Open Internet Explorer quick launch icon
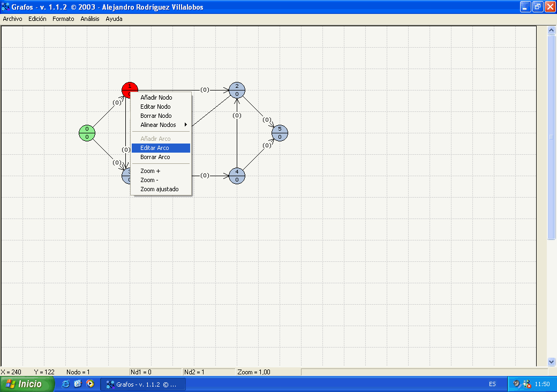 click(66, 384)
